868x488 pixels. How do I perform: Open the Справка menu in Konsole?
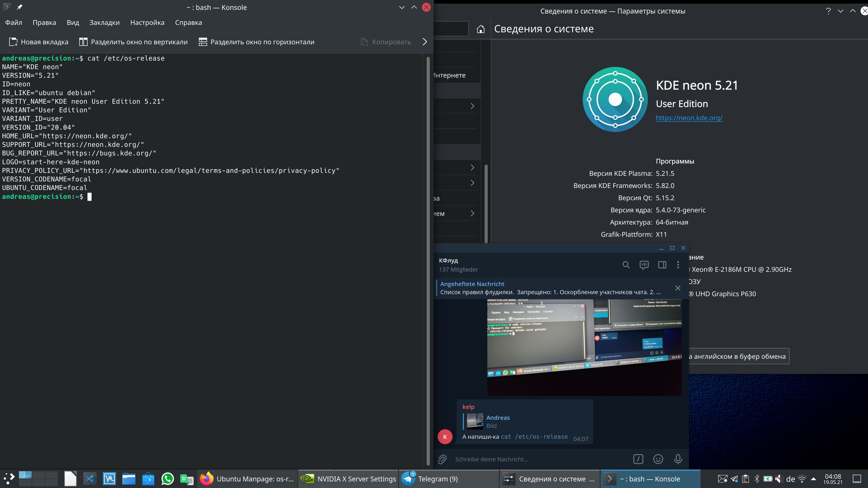tap(188, 23)
